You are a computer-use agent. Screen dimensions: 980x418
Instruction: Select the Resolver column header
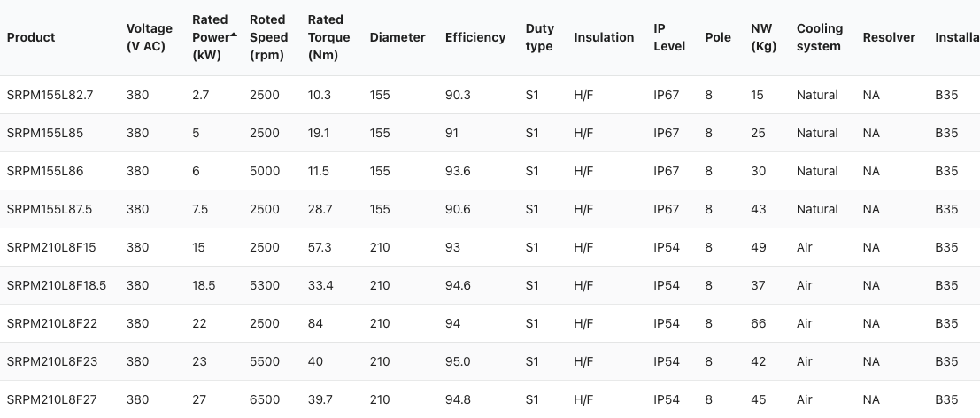point(889,37)
